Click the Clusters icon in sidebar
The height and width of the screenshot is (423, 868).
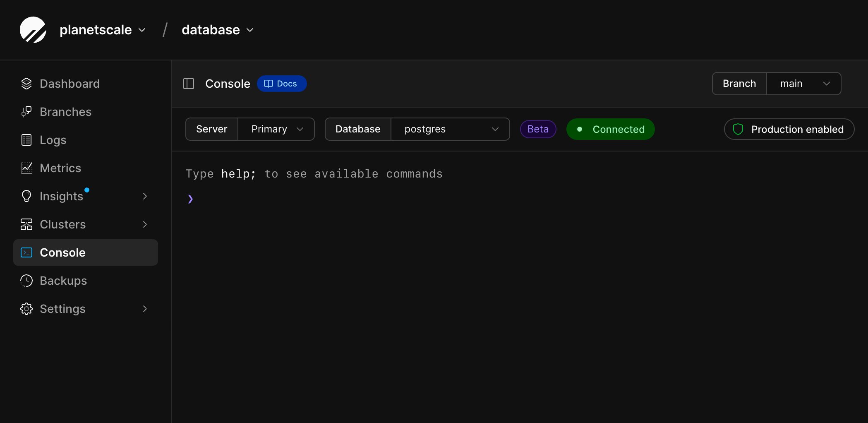(26, 224)
